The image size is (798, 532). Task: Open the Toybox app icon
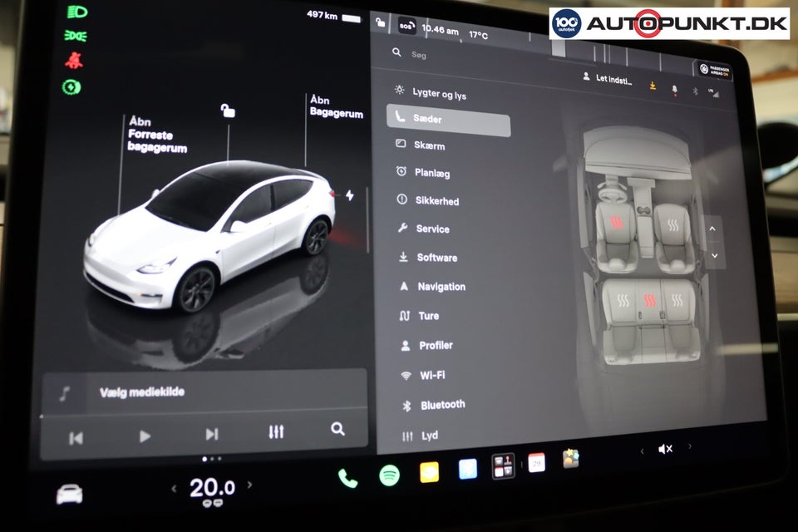570,458
